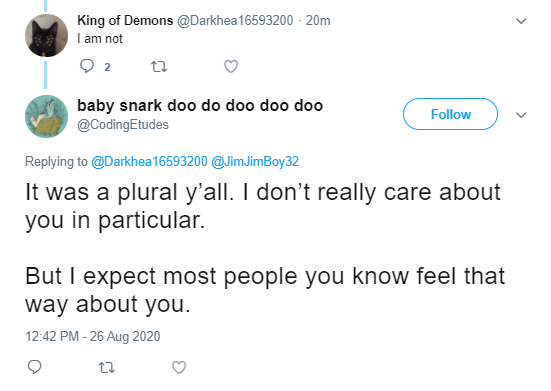Open baby snark profile avatar
Screen dimensions: 551x391
(46, 116)
